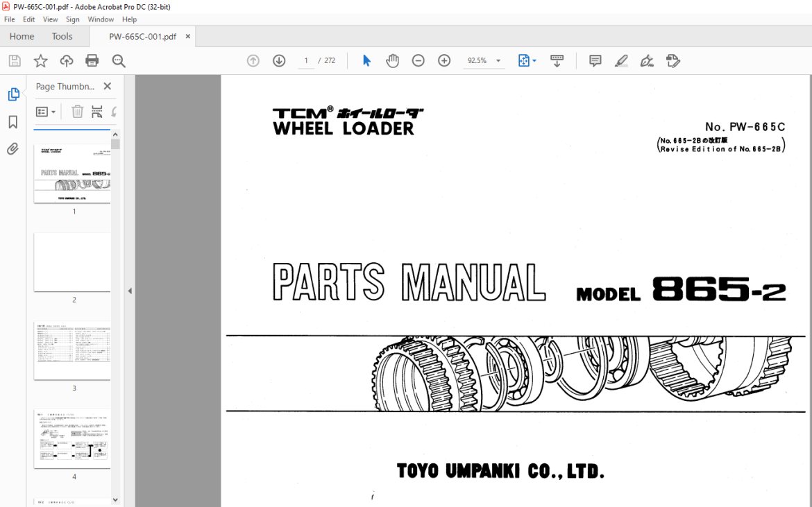812x507 pixels.
Task: Open the Find text magnifier tool
Action: click(119, 61)
